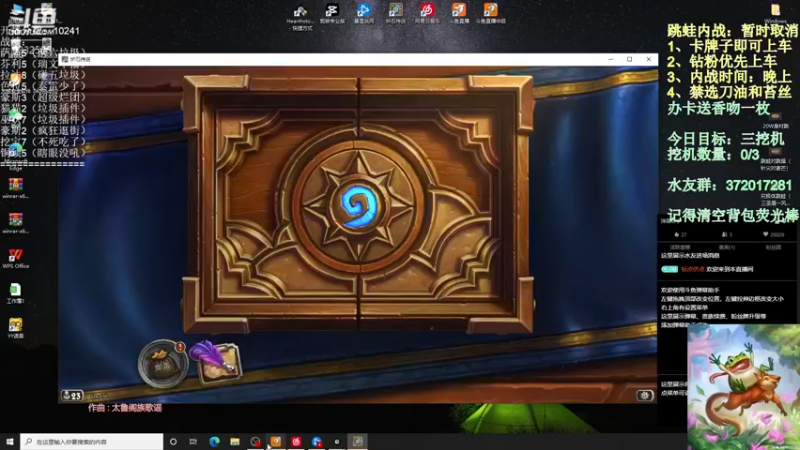Click the dark round recorder taskbar icon
Viewport: 800px width, 450px height.
click(x=255, y=441)
